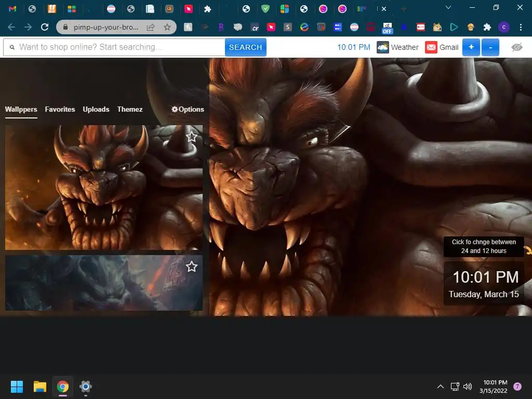The height and width of the screenshot is (399, 532).
Task: Share this page using the address bar share icon
Action: click(151, 27)
